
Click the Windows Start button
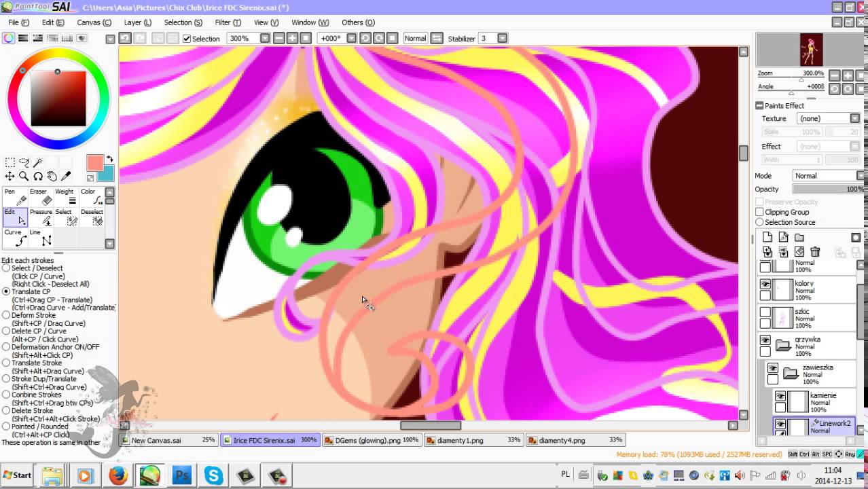coord(18,475)
